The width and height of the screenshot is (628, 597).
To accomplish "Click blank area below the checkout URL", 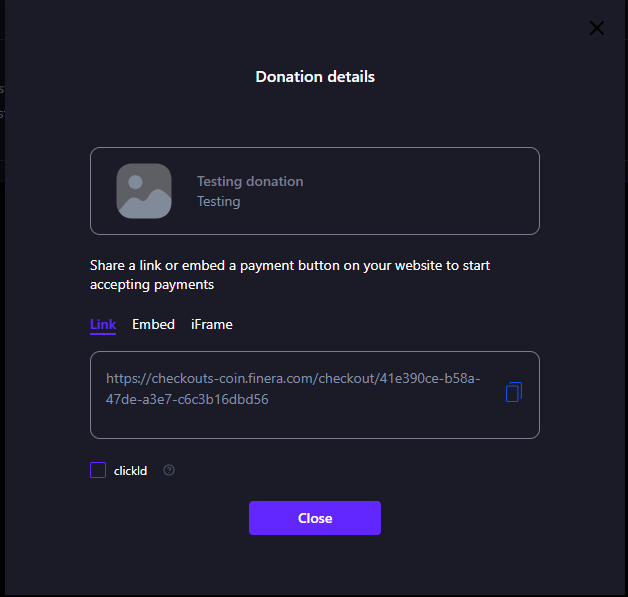I will [300, 424].
